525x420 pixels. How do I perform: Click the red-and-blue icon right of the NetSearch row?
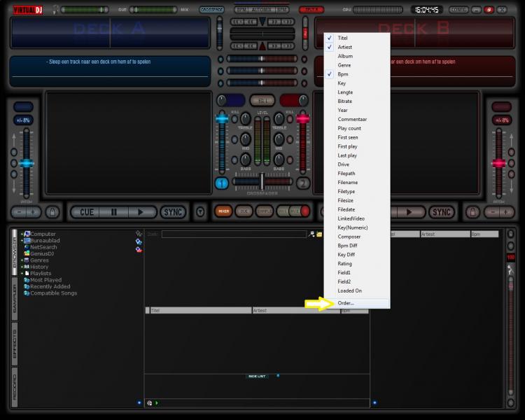point(139,249)
